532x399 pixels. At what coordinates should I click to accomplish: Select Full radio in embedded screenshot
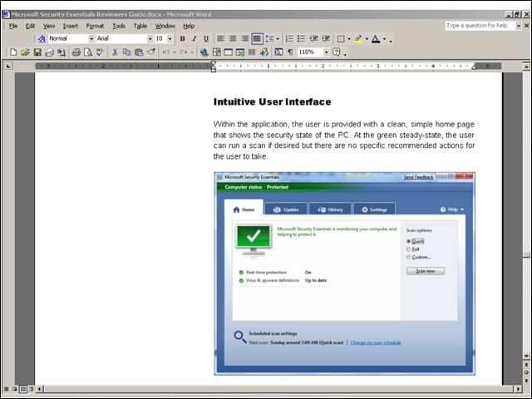[x=409, y=249]
